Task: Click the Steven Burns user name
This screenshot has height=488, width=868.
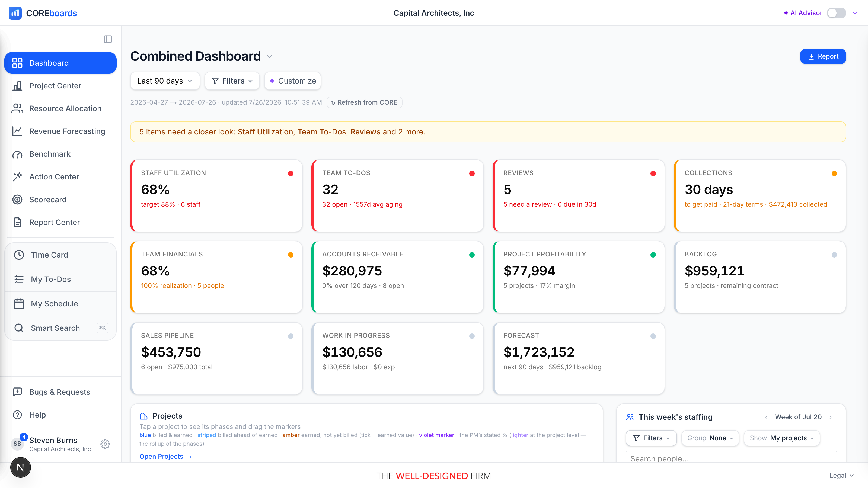Action: pos(53,440)
